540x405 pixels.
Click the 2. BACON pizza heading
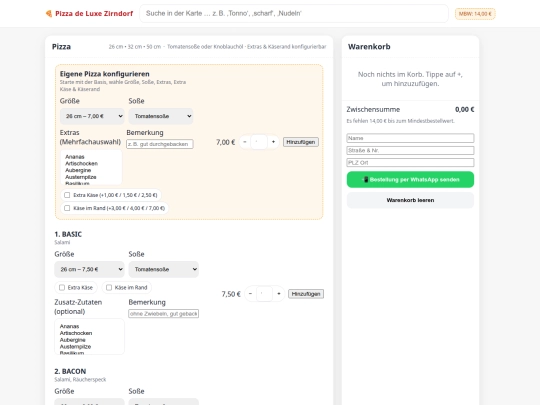coord(70,371)
